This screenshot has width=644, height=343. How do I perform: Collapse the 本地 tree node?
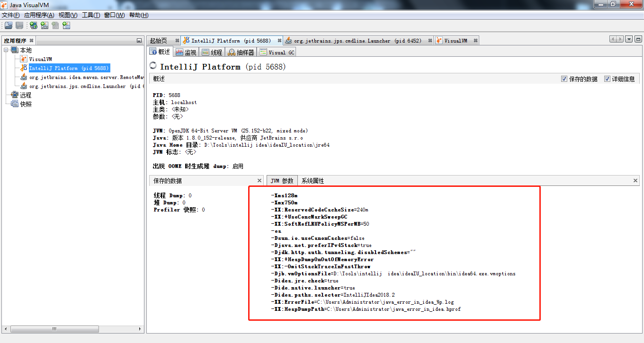click(x=6, y=50)
